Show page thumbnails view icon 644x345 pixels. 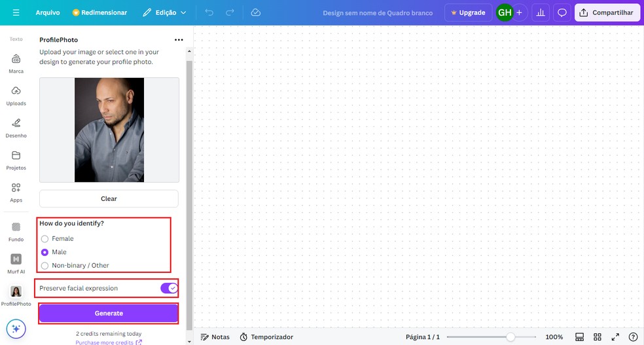579,336
